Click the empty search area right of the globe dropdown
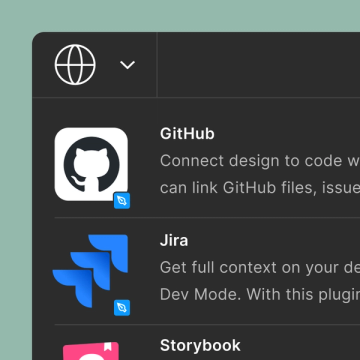 tap(259, 65)
